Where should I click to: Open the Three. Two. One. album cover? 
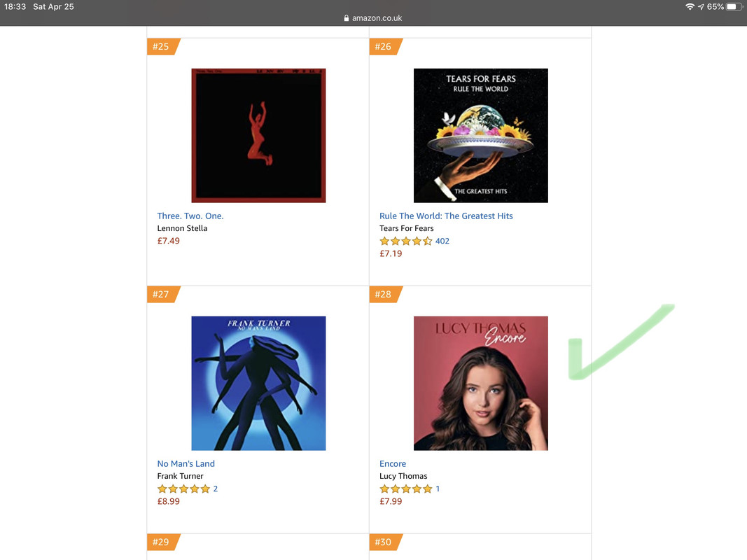tap(258, 135)
